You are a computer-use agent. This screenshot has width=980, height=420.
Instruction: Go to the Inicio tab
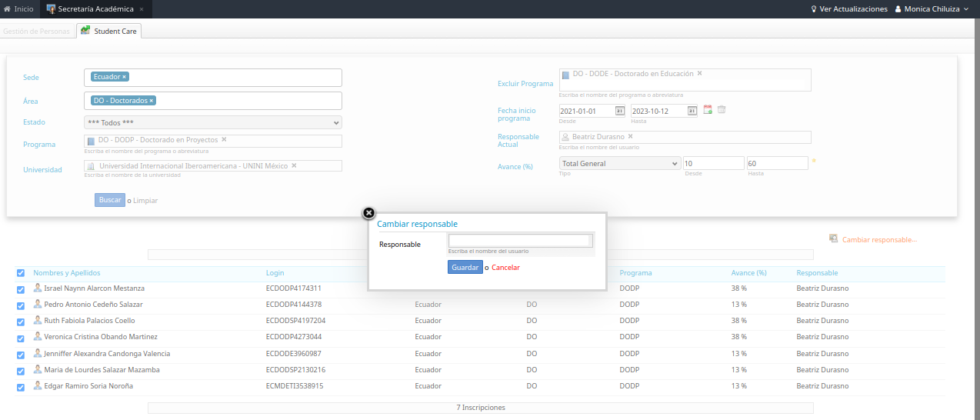19,9
